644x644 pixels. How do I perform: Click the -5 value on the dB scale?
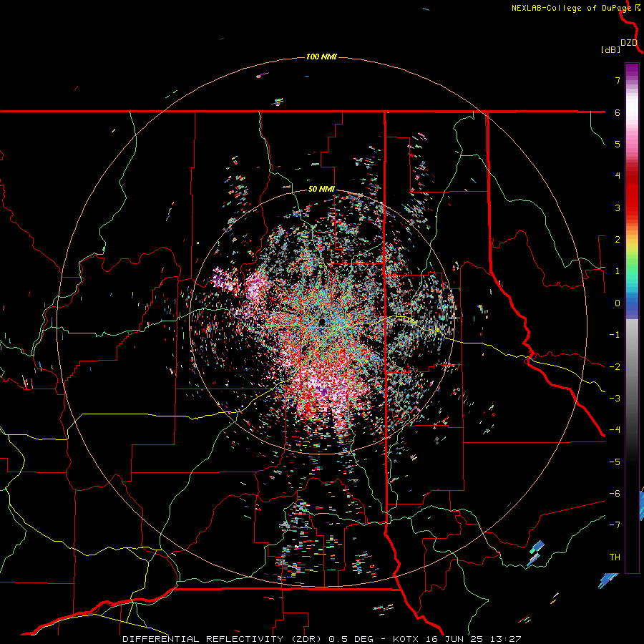(x=615, y=462)
